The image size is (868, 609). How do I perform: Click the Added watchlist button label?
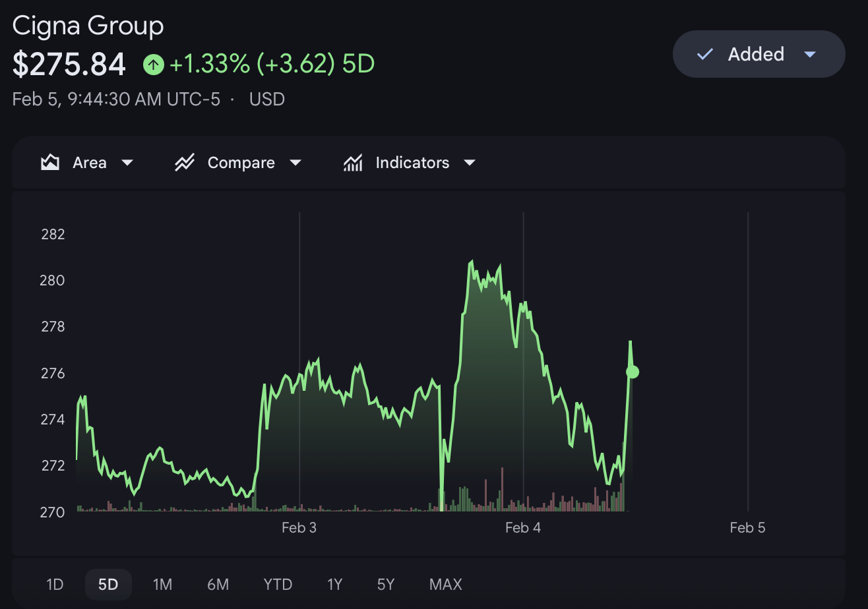[756, 54]
